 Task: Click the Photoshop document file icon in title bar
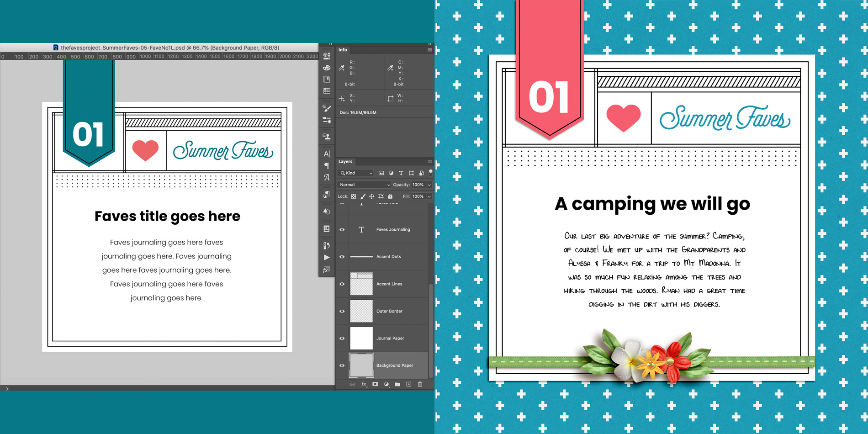point(56,48)
